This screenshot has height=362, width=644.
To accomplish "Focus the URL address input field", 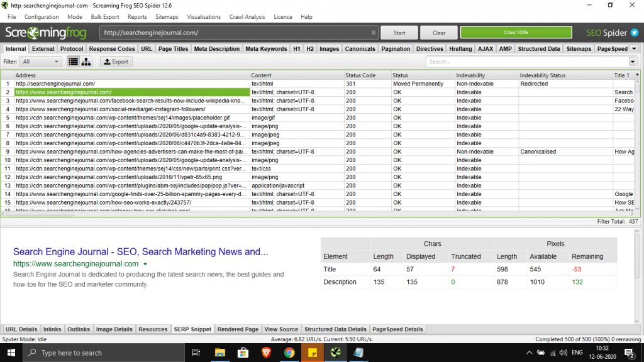I will coord(235,33).
